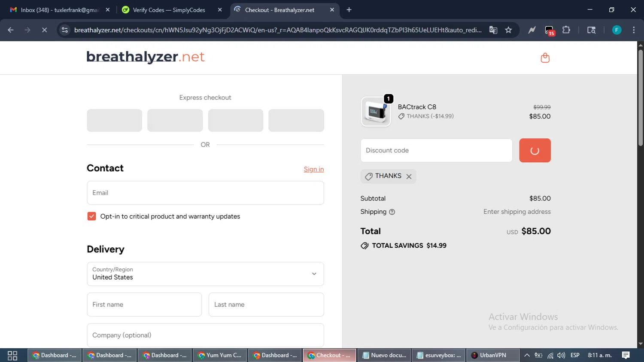
Task: Close the Checkout tab
Action: [332, 10]
